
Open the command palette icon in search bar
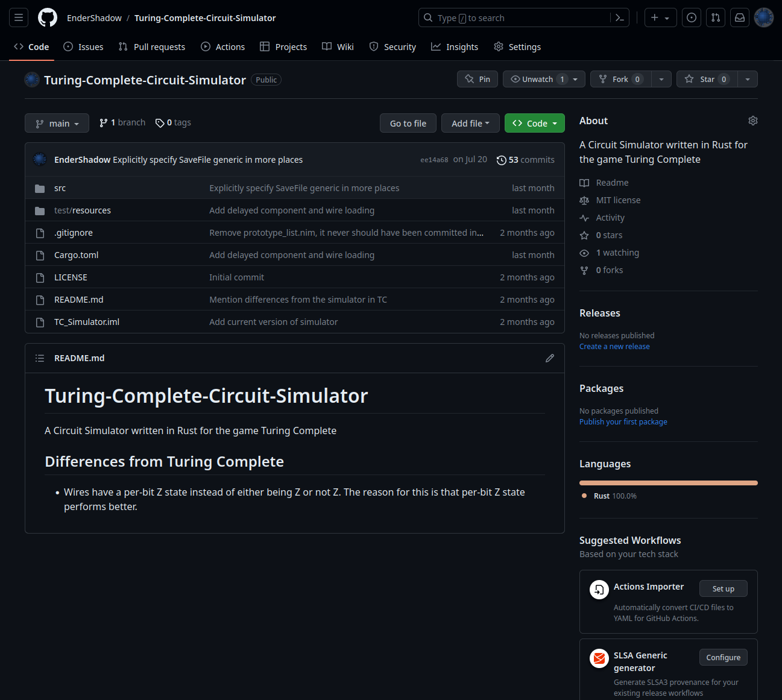pyautogui.click(x=620, y=18)
